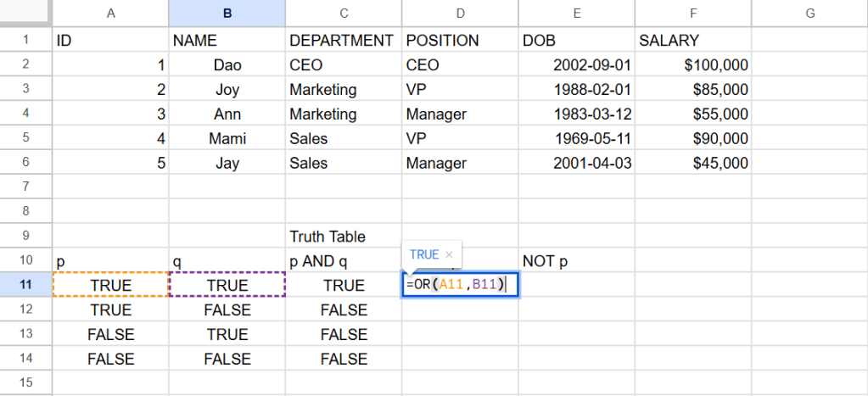Screen dimensions: 868x396
Task: Select the row 1 header
Action: point(25,40)
